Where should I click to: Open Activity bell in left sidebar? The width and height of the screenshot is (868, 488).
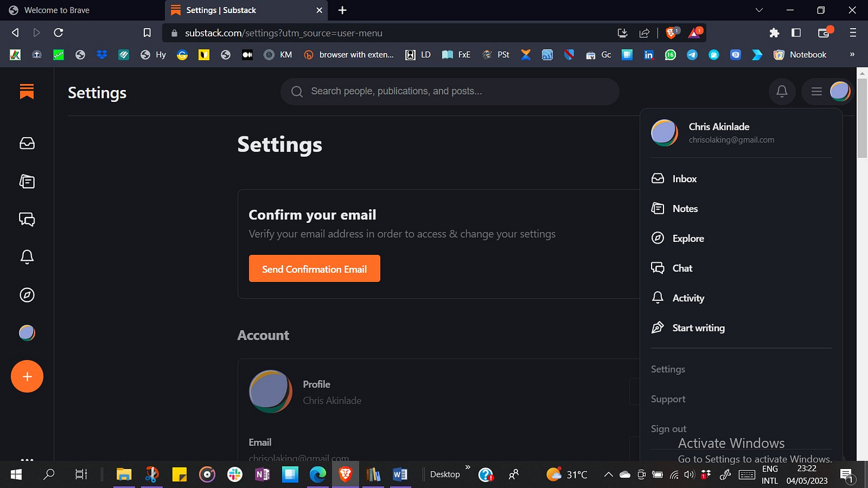(27, 257)
